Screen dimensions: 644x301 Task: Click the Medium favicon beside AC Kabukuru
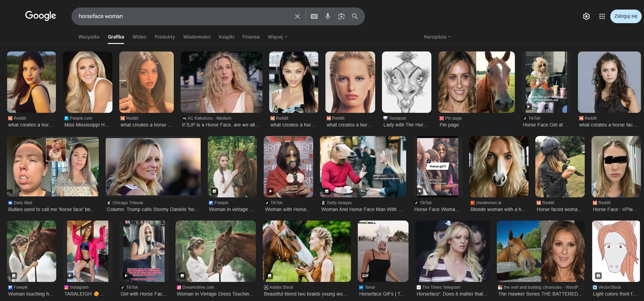click(184, 118)
